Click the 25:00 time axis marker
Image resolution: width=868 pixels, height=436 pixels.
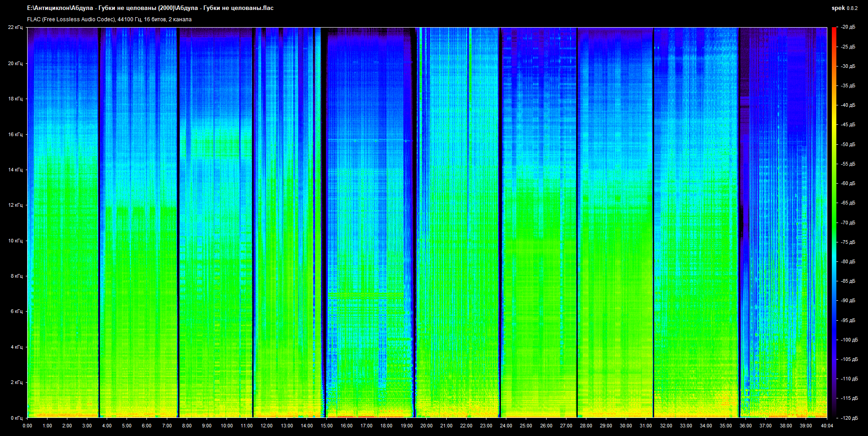(x=526, y=426)
